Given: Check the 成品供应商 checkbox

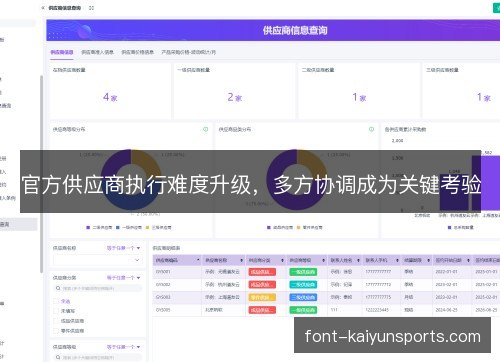Looking at the screenshot, I should pyautogui.click(x=56, y=321).
